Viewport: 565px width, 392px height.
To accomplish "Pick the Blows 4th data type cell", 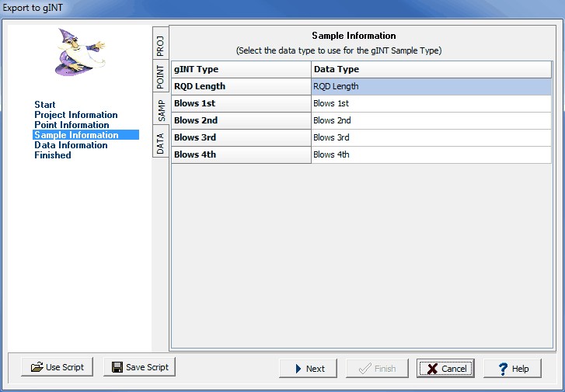I will coord(431,154).
